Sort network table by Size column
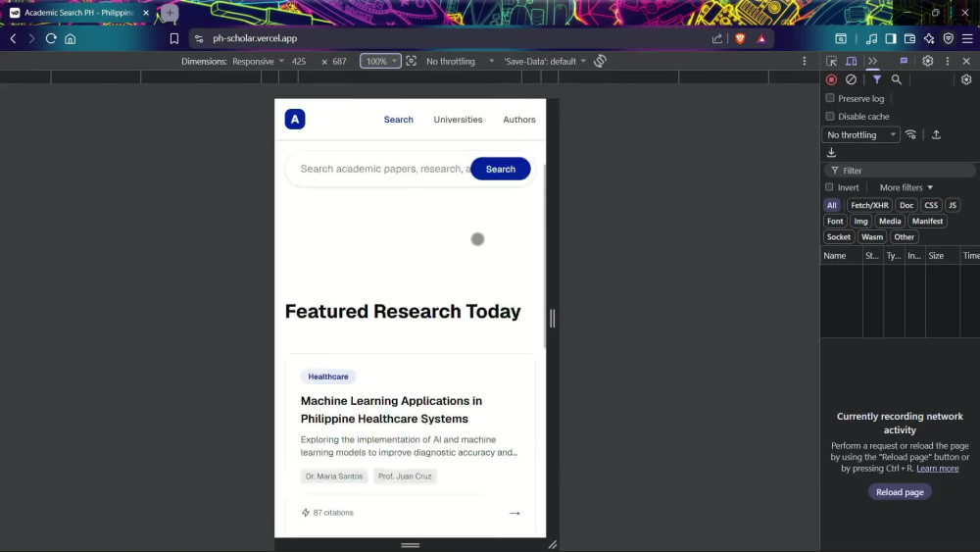 (943, 256)
